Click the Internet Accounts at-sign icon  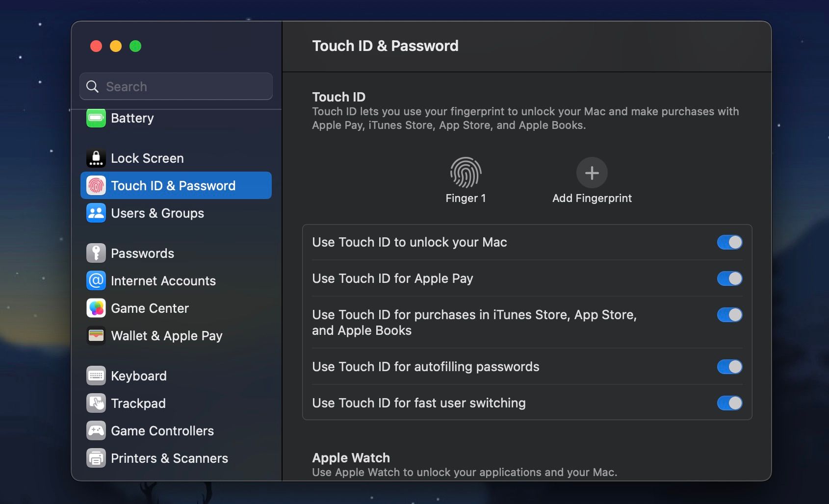pyautogui.click(x=96, y=280)
